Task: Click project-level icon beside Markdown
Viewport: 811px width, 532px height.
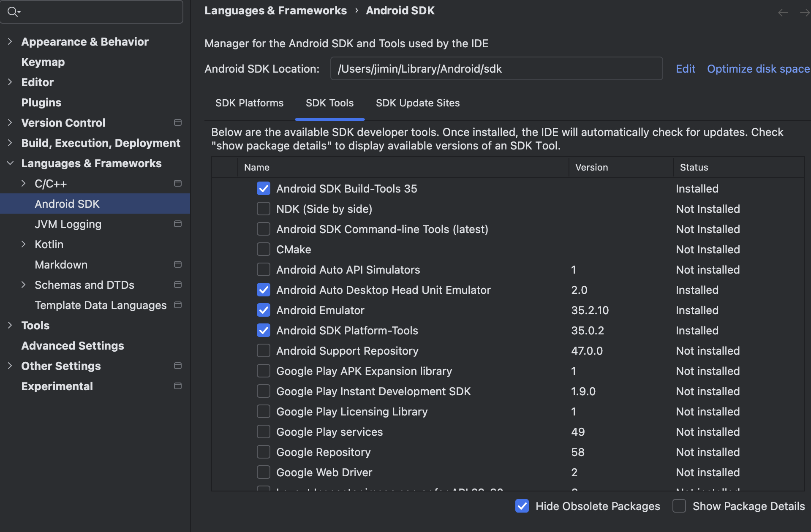Action: (178, 264)
